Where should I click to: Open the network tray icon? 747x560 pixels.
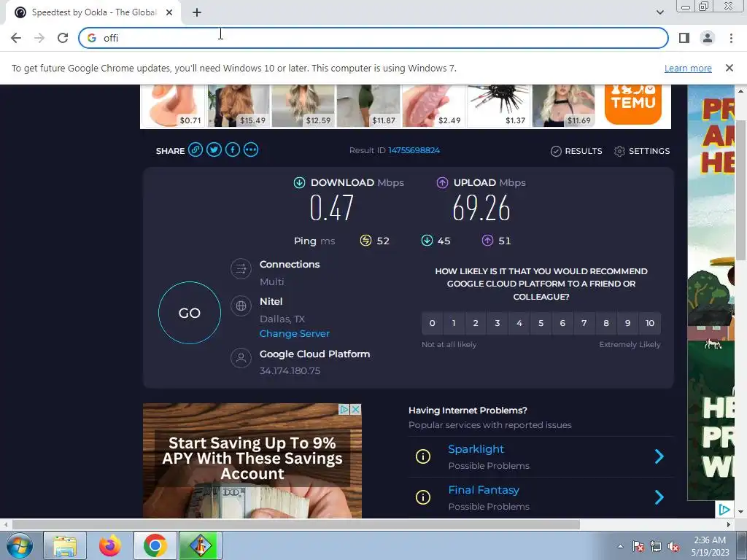[x=656, y=546]
